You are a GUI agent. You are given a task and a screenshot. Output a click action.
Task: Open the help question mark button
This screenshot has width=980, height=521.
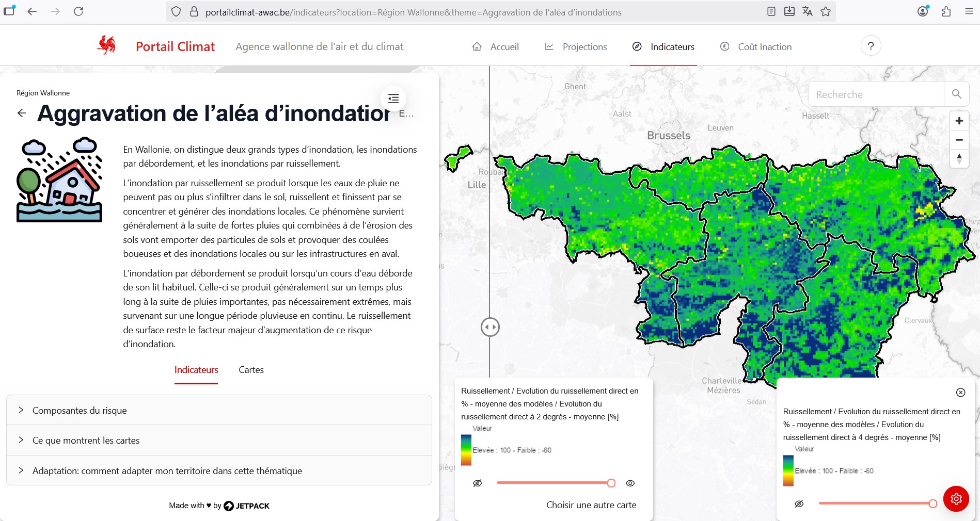(871, 46)
